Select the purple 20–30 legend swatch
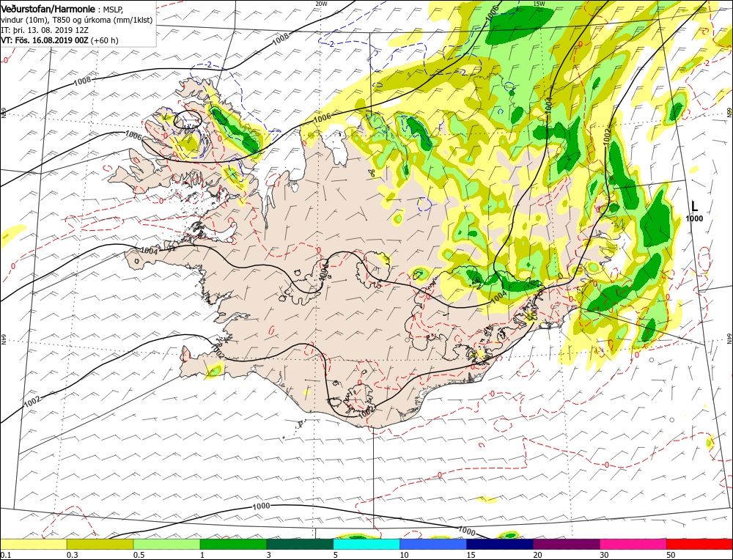Screen dimensions: 733x560 click(x=567, y=544)
